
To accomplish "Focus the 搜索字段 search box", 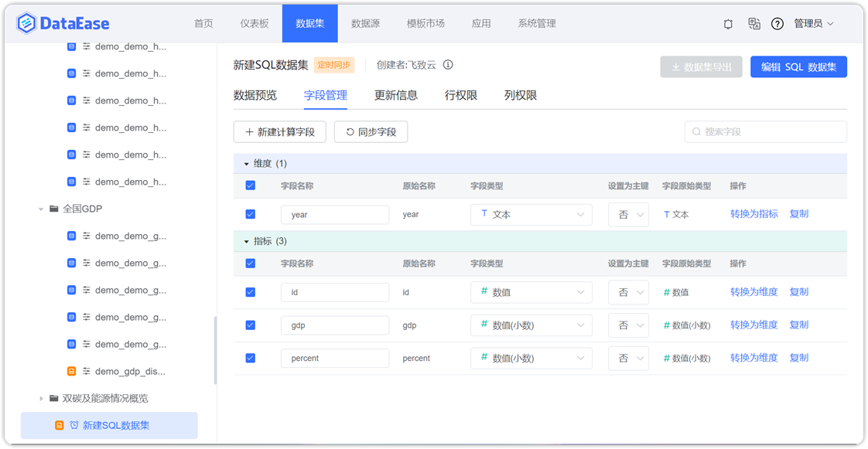I will point(766,131).
